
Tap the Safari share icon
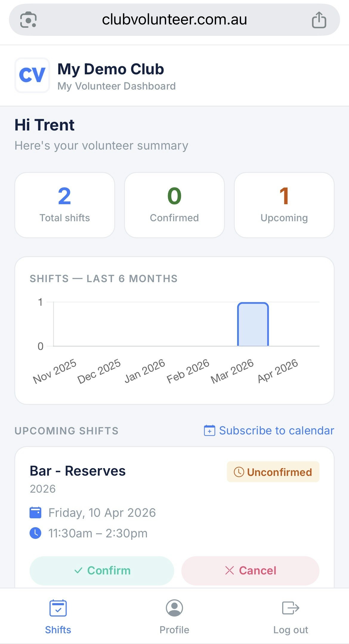click(319, 20)
